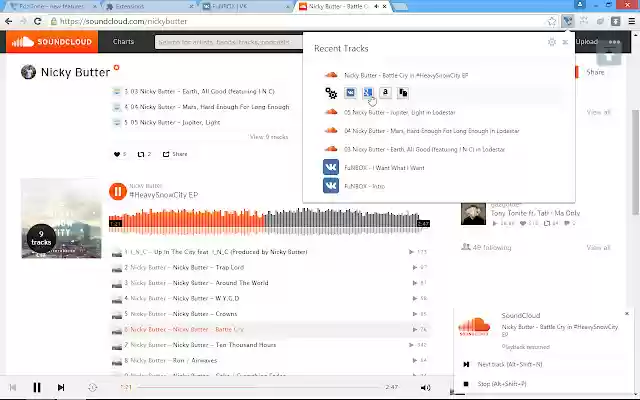Toggle repeat in bottom player bar
Screen dimensions: 640x400
[93, 387]
